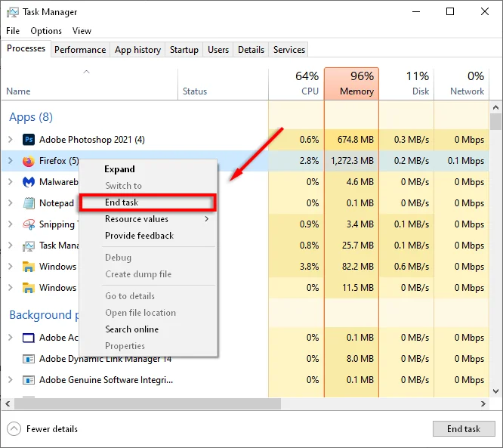
Task: Click the vertical scrollbar down arrow
Action: coord(496,391)
